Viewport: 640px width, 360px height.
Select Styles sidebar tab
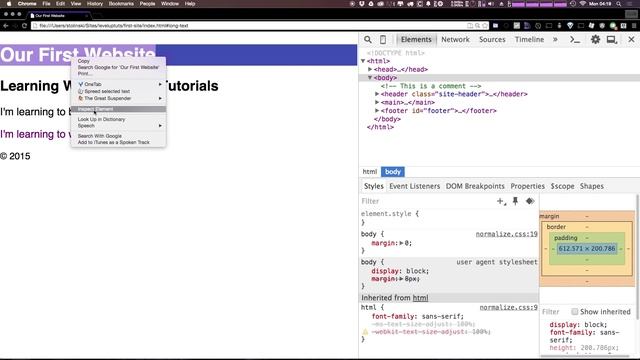(x=373, y=186)
